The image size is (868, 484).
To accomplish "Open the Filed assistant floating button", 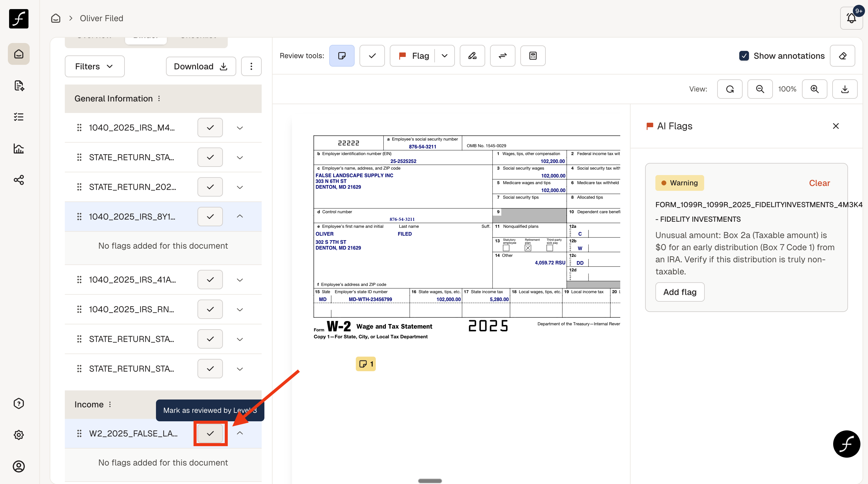I will pos(846,444).
